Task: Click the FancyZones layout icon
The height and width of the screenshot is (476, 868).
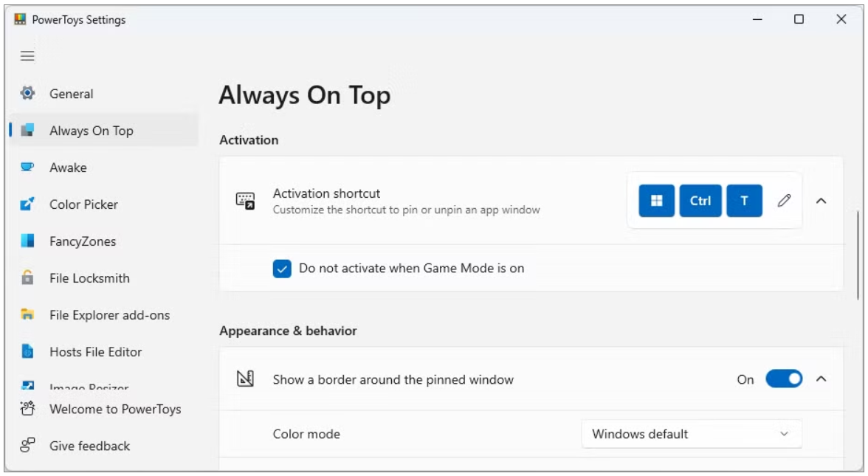Action: click(x=27, y=241)
